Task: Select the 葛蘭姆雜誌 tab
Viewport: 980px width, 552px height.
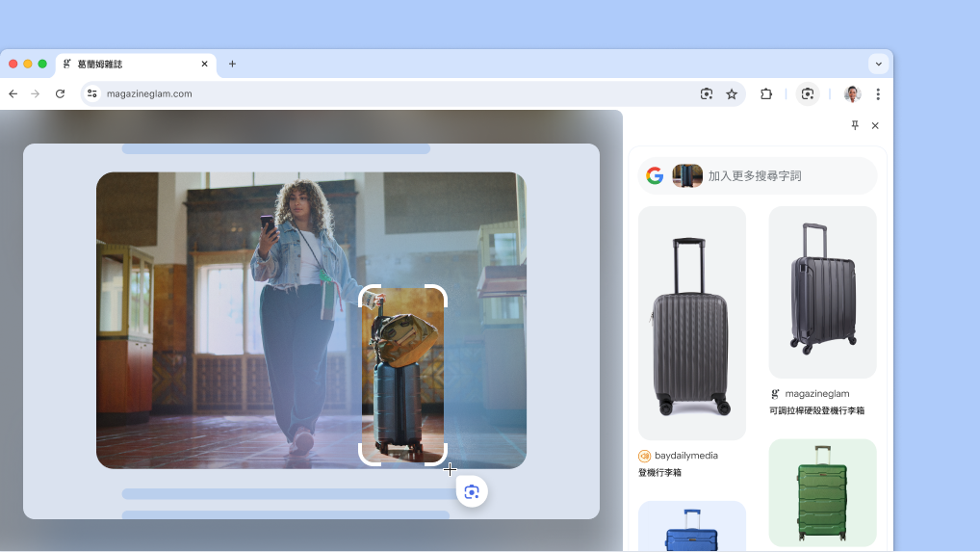Action: (136, 65)
